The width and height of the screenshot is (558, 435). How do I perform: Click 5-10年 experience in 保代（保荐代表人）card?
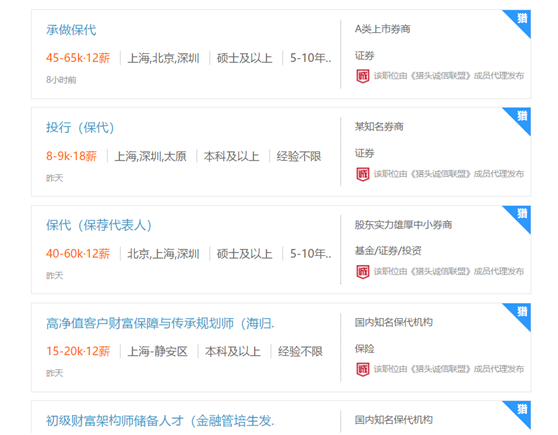[x=310, y=254]
